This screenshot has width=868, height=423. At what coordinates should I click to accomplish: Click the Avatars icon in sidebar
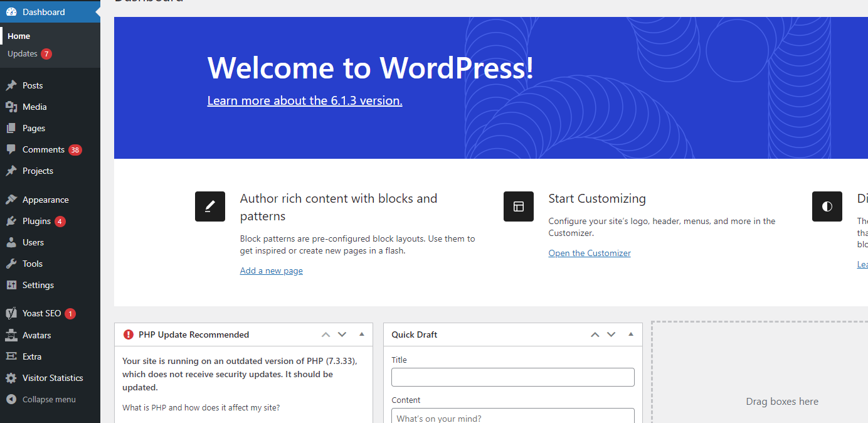tap(11, 335)
